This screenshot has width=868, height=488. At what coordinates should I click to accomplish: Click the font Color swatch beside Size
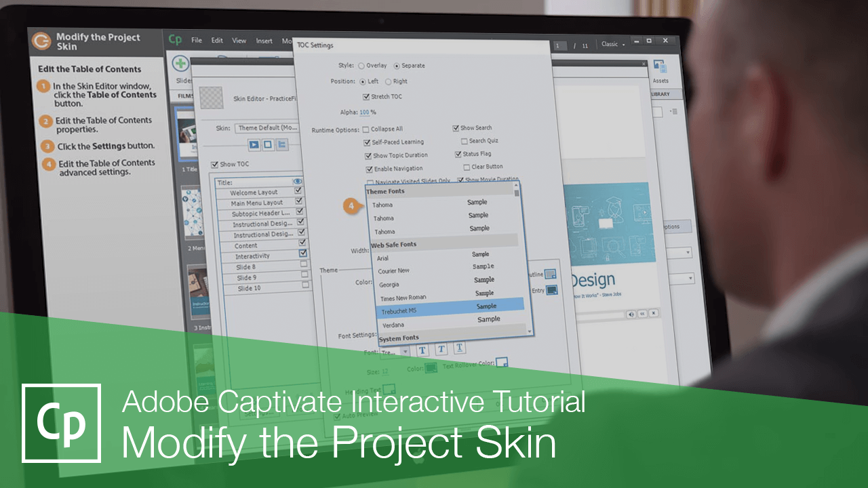click(x=431, y=368)
